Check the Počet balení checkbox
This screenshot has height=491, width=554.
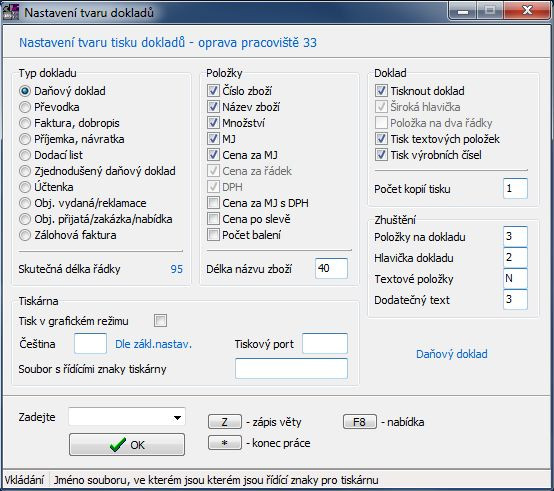coord(213,235)
